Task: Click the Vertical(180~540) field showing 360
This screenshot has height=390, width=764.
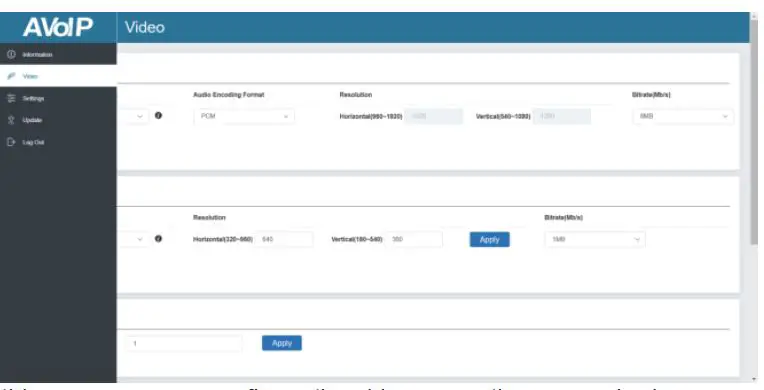Action: 414,239
